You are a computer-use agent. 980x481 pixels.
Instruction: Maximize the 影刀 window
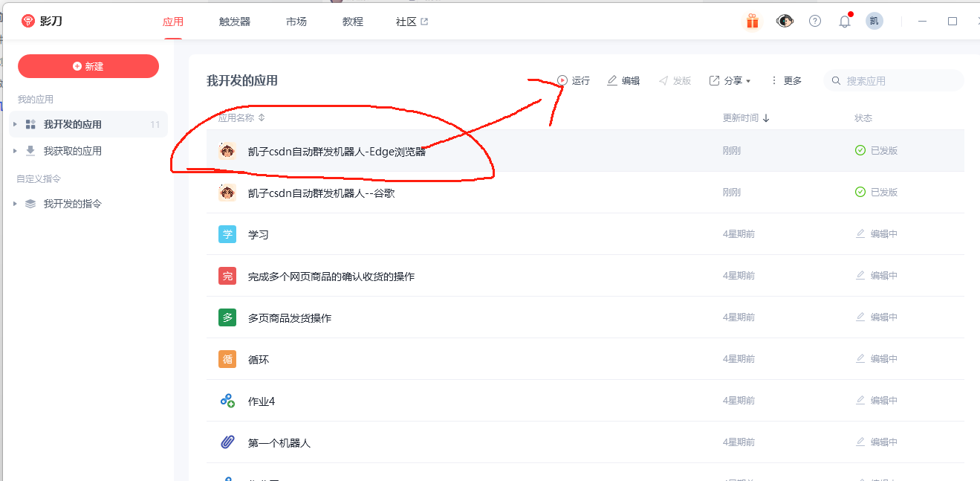953,22
